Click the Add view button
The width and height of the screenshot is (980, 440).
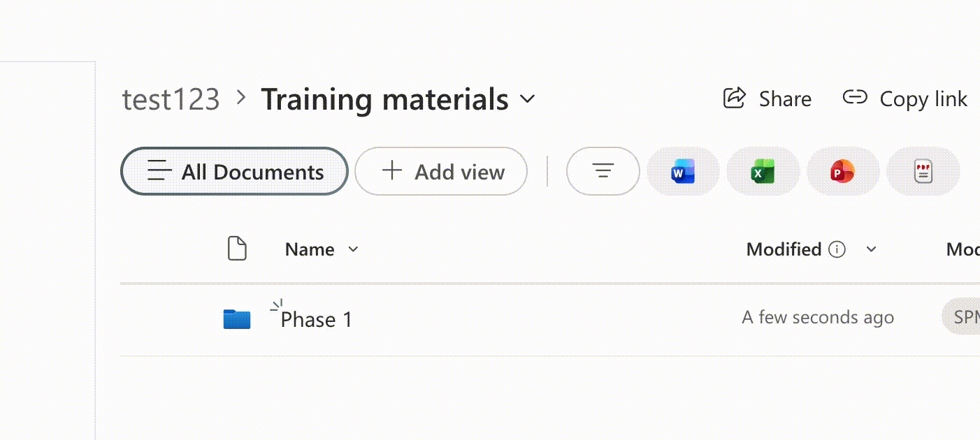click(x=441, y=171)
